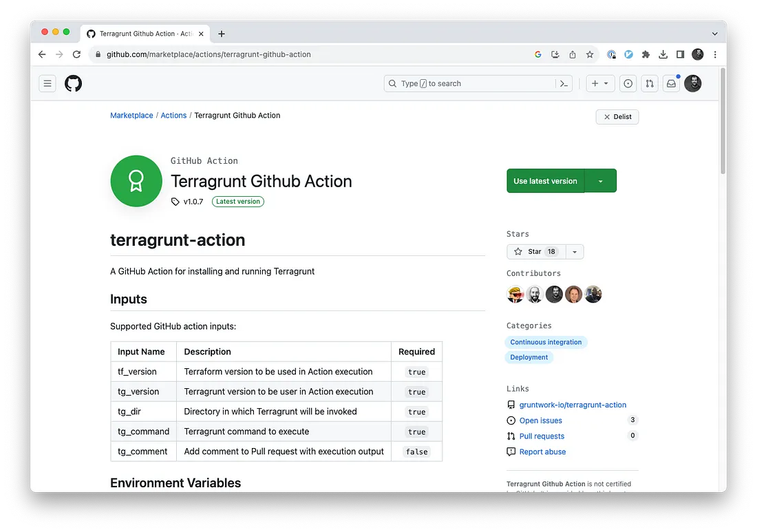Open a new browser tab with plus
757x532 pixels.
click(x=222, y=34)
